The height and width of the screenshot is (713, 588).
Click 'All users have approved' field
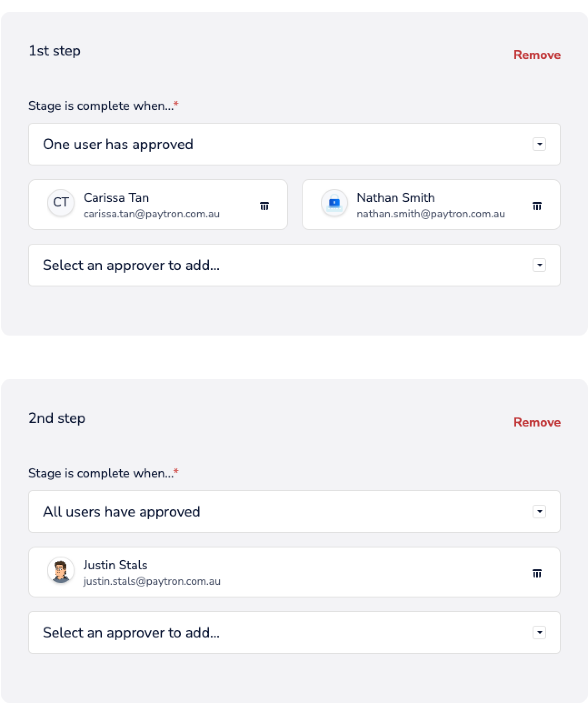coord(121,512)
